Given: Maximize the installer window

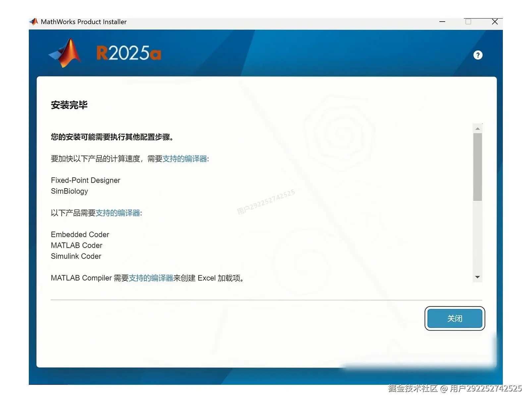Looking at the screenshot, I should tap(468, 22).
